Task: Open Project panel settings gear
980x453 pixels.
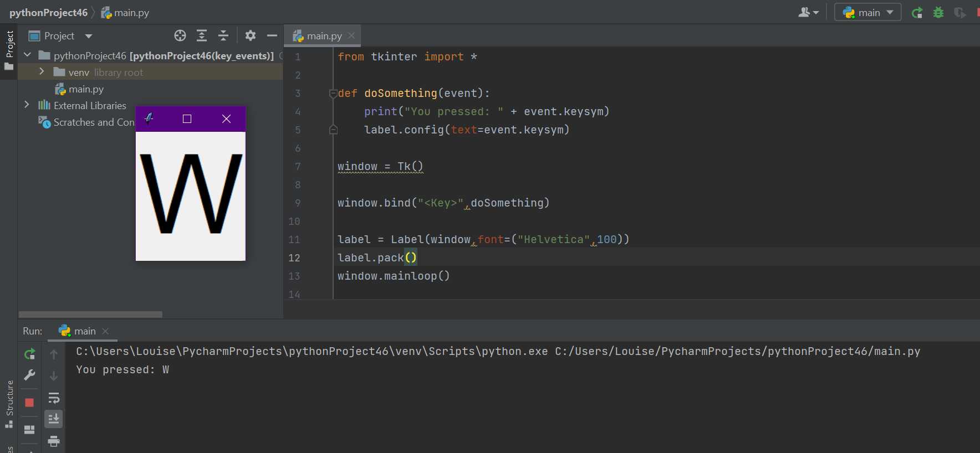Action: point(251,36)
